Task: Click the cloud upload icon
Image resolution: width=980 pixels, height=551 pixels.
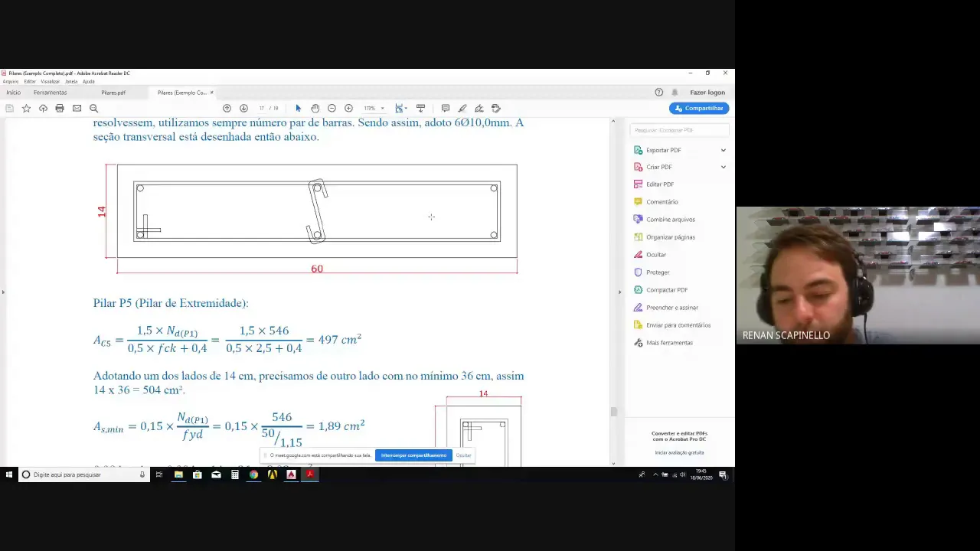Action: pos(43,109)
